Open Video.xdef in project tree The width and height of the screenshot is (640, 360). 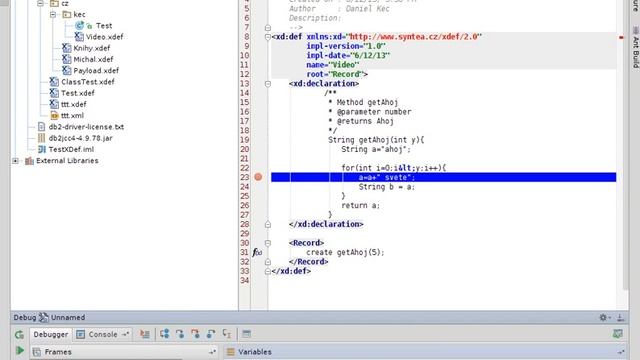tap(104, 37)
